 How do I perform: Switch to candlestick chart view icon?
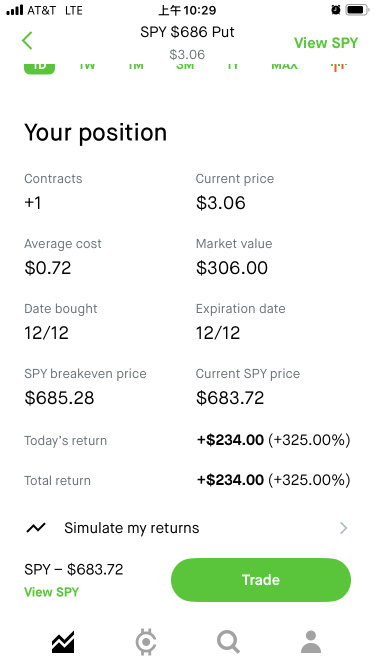tap(338, 66)
